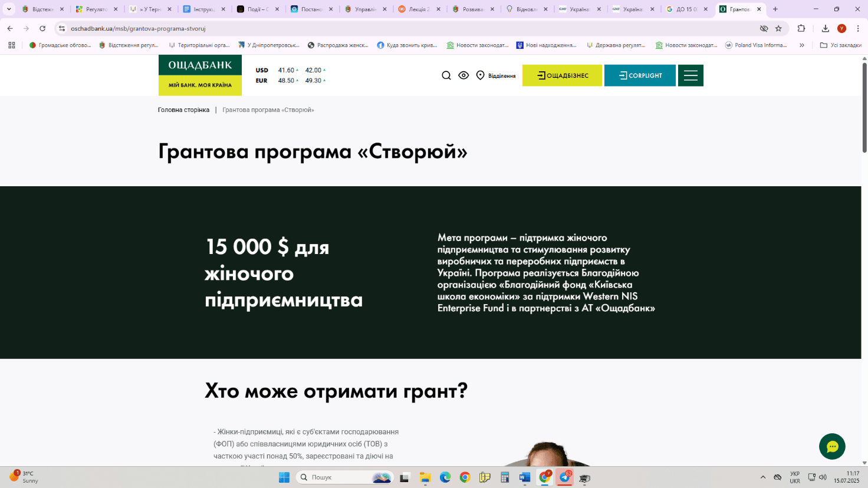Open Telegram from taskbar
The image size is (868, 488).
565,477
